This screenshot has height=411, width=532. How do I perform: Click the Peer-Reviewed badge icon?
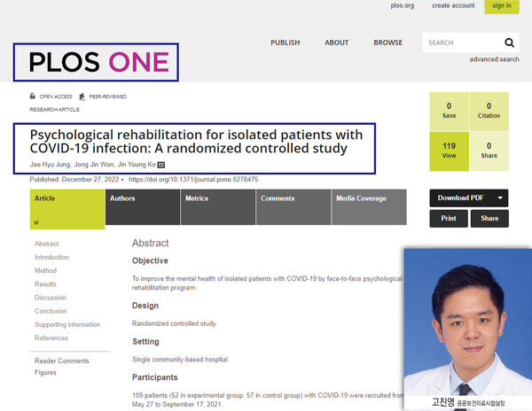tap(81, 97)
